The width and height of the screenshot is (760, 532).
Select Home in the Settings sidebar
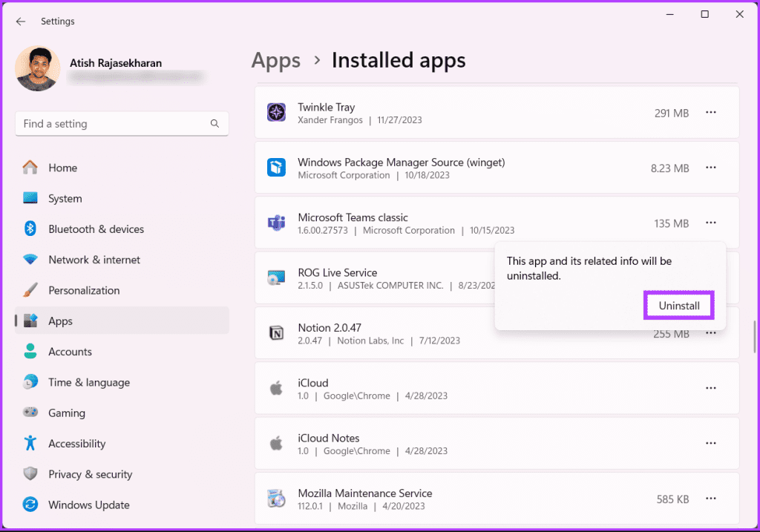tap(62, 168)
